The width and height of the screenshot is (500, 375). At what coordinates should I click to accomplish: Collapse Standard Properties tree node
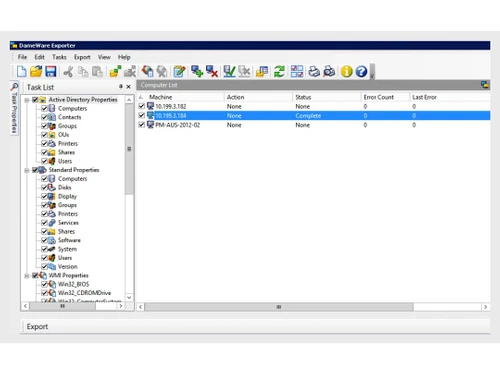[x=27, y=170]
